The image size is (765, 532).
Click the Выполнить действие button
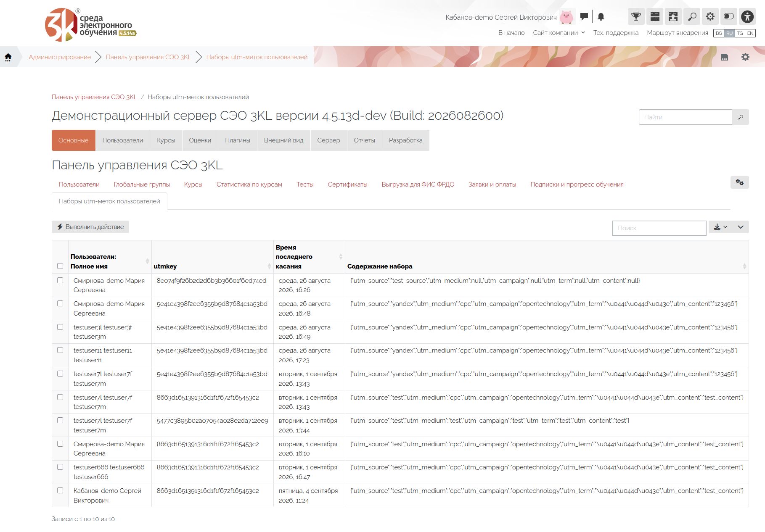(x=90, y=227)
